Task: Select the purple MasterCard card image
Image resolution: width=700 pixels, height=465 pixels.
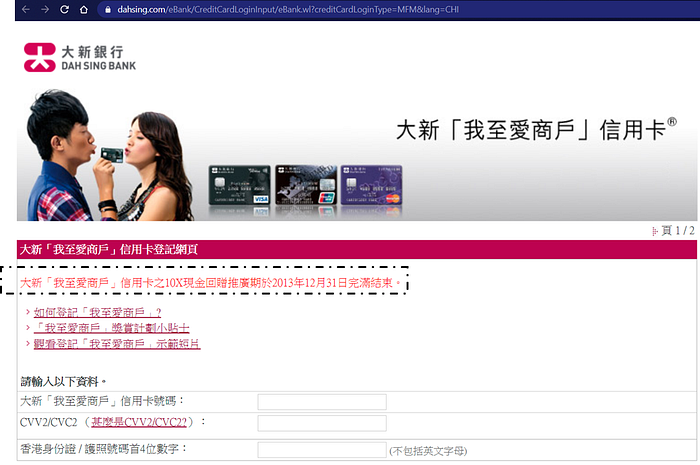Action: [371, 185]
